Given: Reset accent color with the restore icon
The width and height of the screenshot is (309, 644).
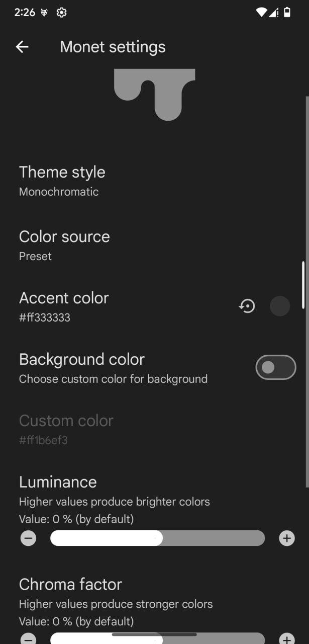Looking at the screenshot, I should (x=247, y=306).
